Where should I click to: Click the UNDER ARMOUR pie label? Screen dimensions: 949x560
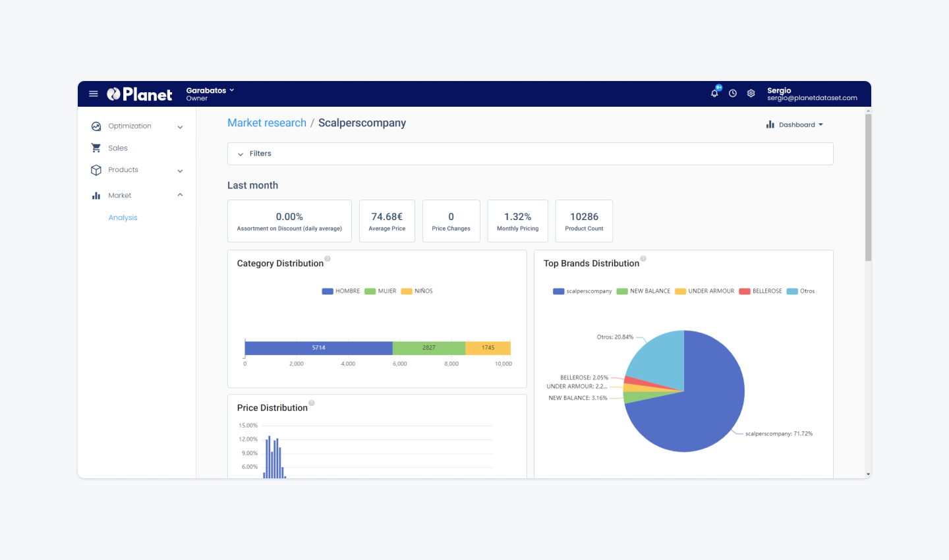click(577, 387)
